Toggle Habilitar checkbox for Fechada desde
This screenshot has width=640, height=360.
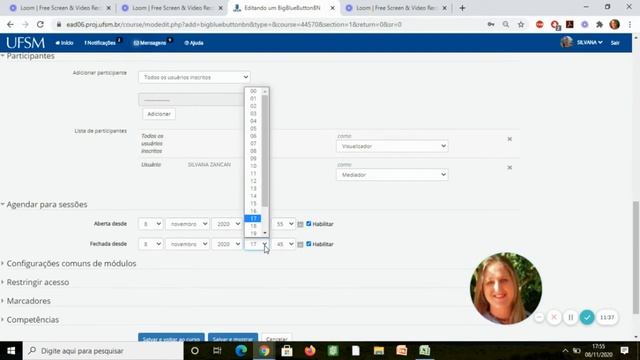pyautogui.click(x=309, y=244)
